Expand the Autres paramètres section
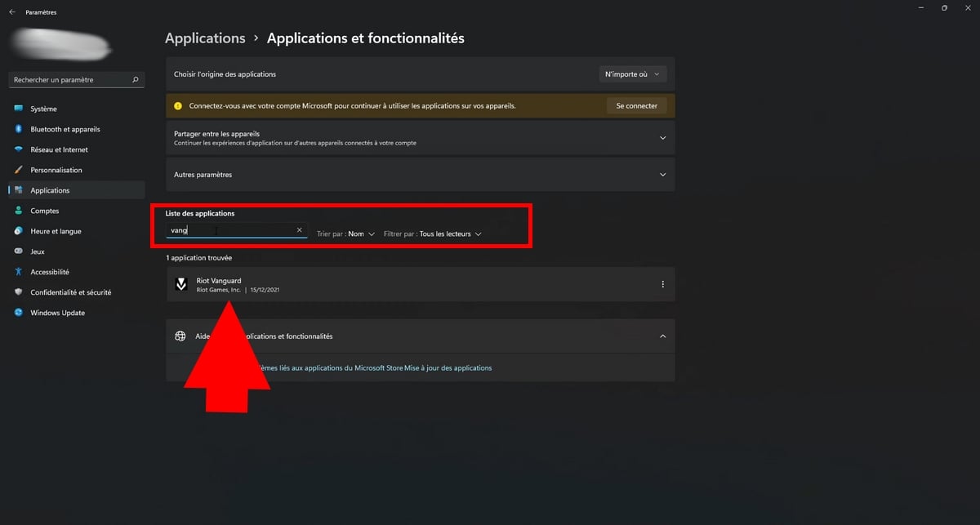980x525 pixels. click(x=662, y=175)
